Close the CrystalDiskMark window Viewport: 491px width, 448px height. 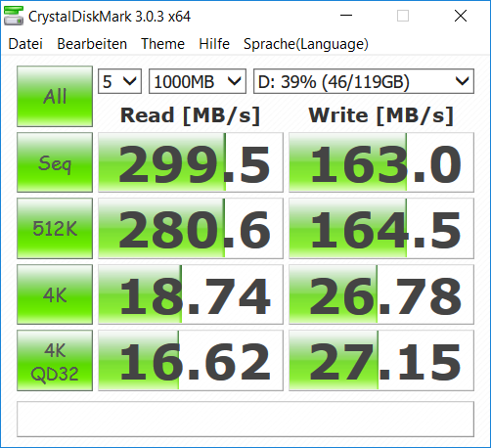pyautogui.click(x=461, y=16)
